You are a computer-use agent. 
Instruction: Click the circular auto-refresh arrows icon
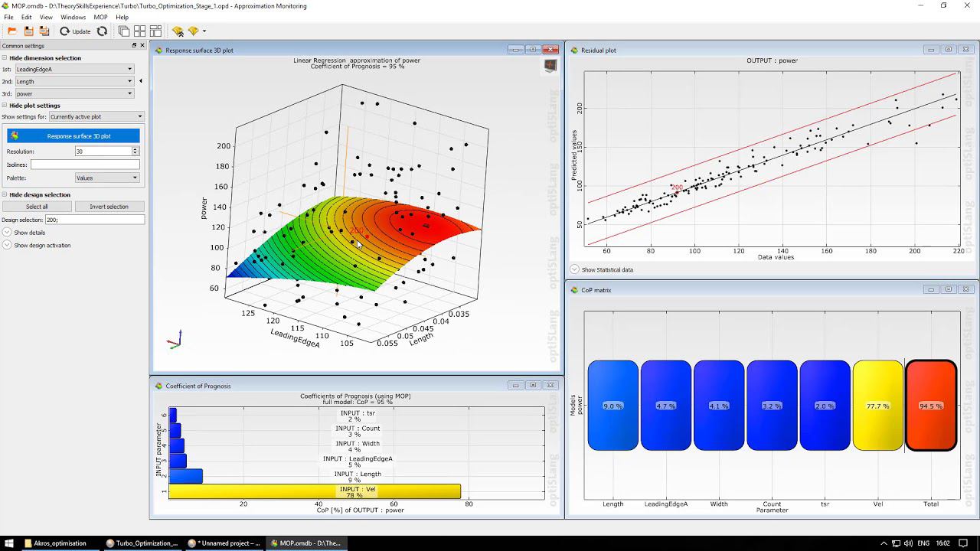coord(102,31)
